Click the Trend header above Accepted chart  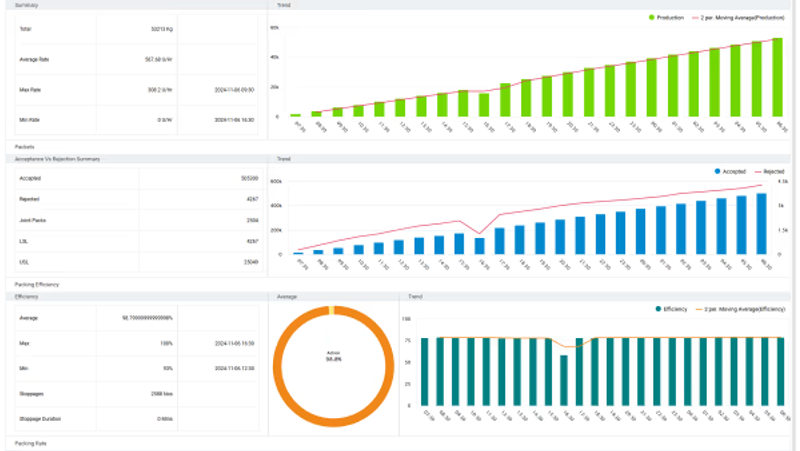(284, 159)
